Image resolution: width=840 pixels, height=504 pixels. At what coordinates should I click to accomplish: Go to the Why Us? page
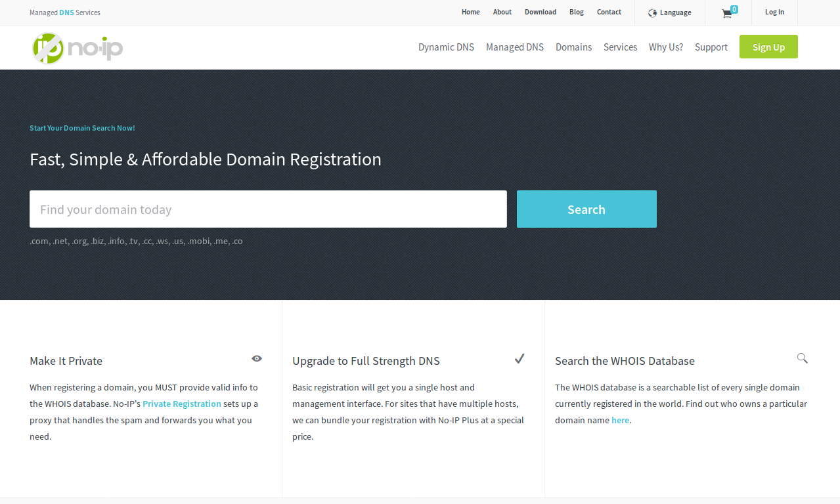point(665,47)
